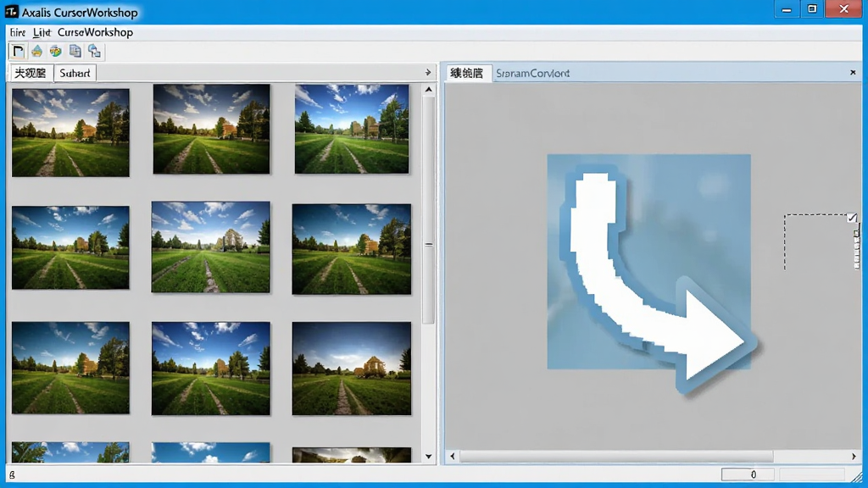Screen dimensions: 868x488
Task: Select the landscape thumbnail in row one, column three
Action: (x=352, y=129)
